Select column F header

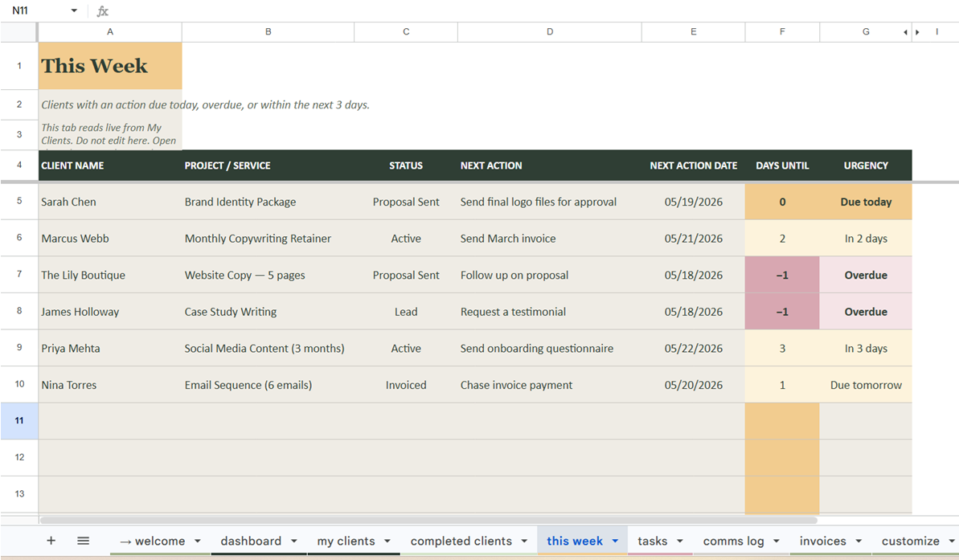[782, 32]
